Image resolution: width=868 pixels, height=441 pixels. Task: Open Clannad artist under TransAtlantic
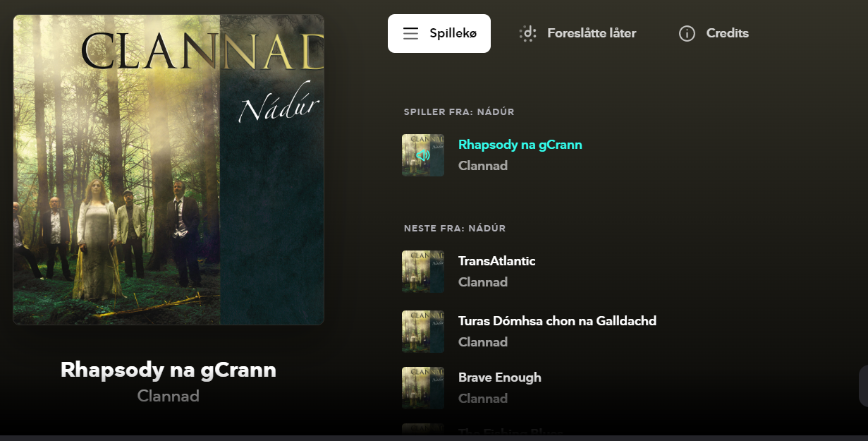tap(483, 282)
